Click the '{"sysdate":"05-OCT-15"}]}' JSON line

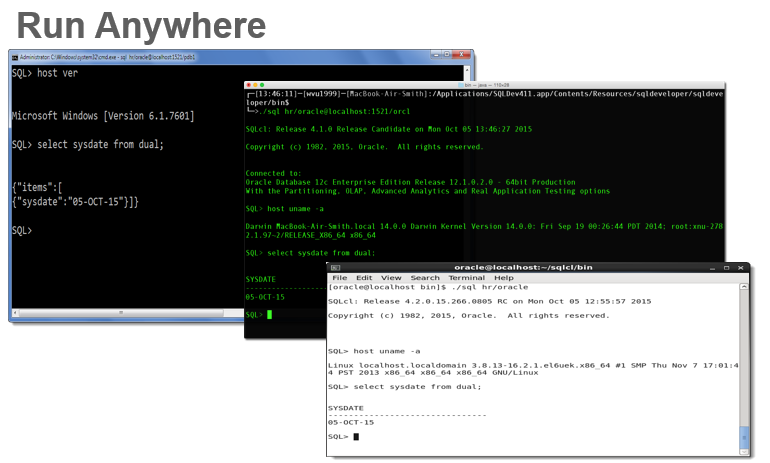pos(76,202)
